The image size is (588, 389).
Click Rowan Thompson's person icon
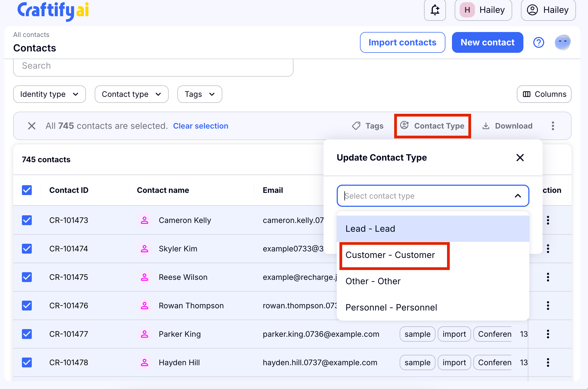coord(144,306)
